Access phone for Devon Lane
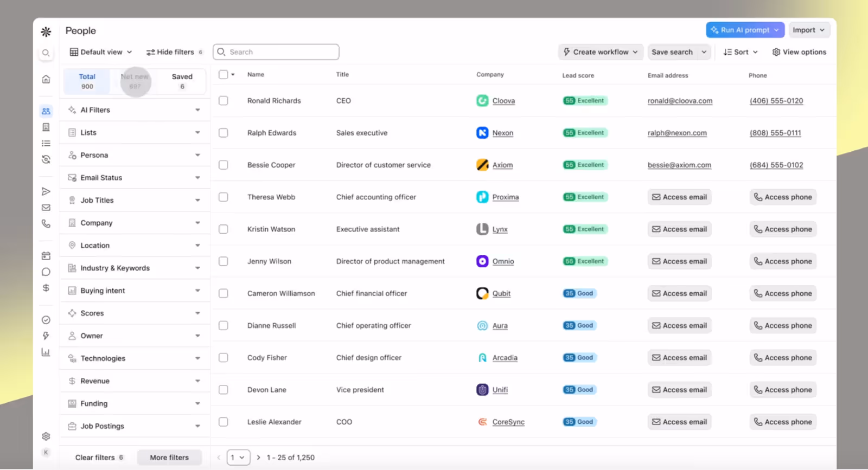The width and height of the screenshot is (868, 470). (783, 390)
